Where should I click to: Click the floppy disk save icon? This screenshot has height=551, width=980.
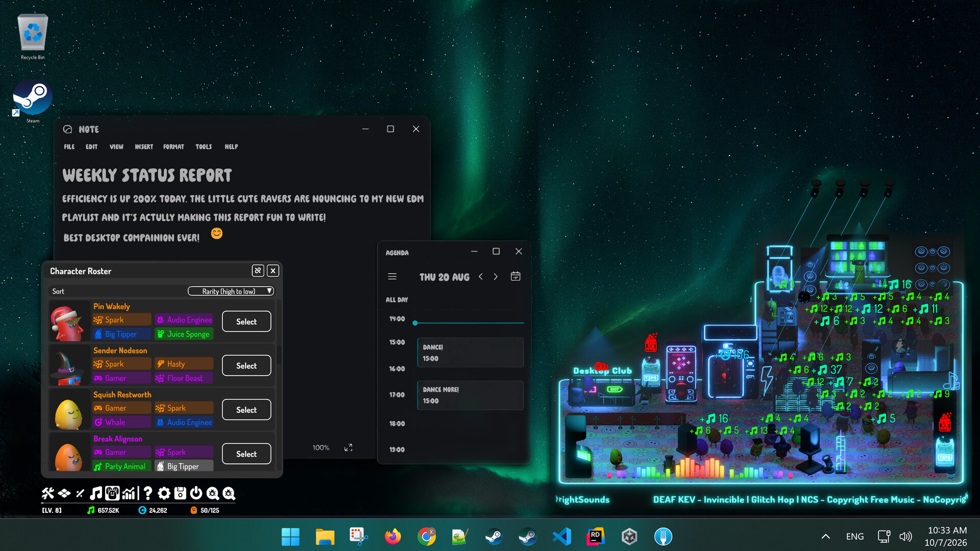click(x=180, y=493)
